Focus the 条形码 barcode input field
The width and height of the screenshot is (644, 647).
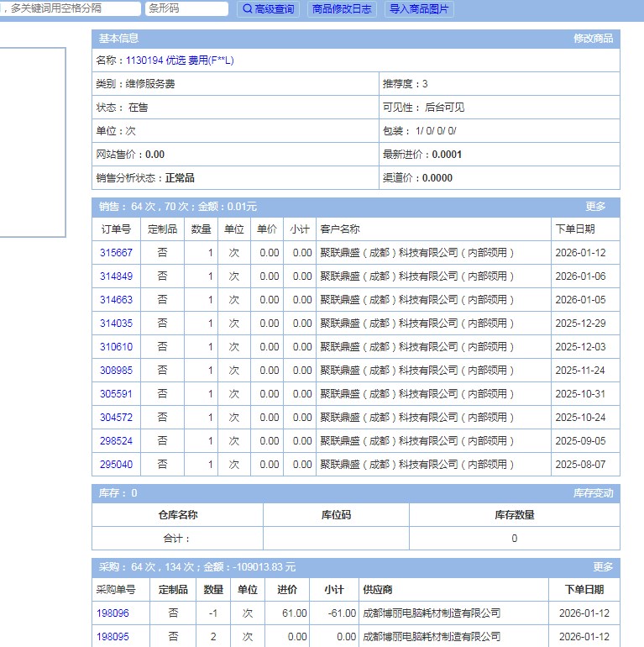click(186, 8)
